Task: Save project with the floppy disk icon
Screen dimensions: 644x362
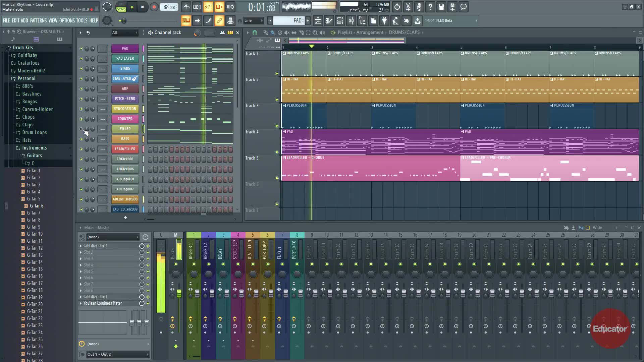Action: [441, 7]
